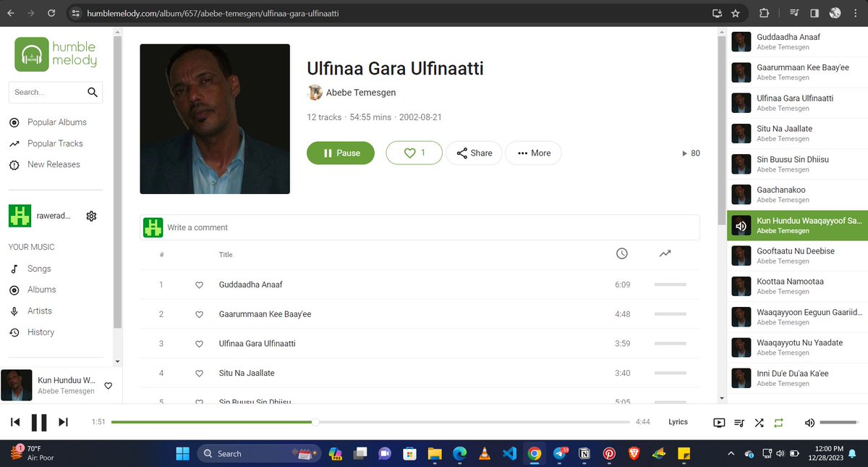Screen dimensions: 868x467
Task: Open Windows Start menu
Action: (183, 454)
